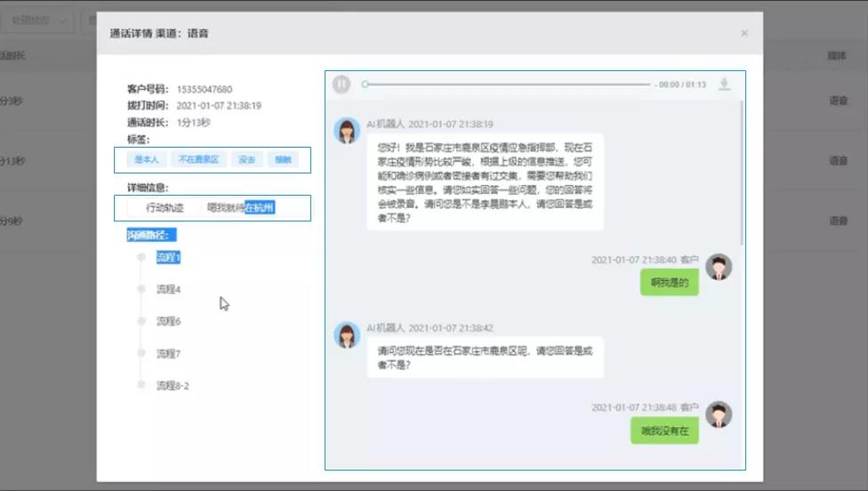Click the 行动轨迹 detail label
The image size is (868, 491).
(x=165, y=208)
